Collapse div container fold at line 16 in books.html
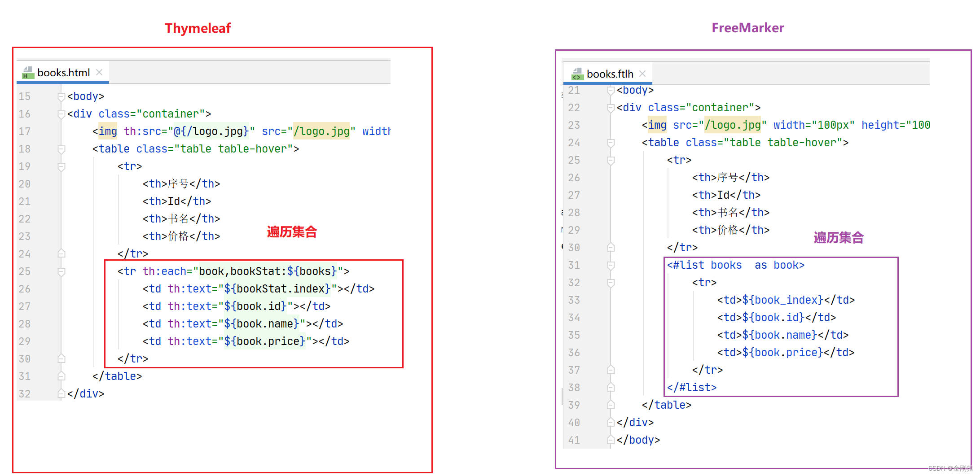 click(x=62, y=114)
